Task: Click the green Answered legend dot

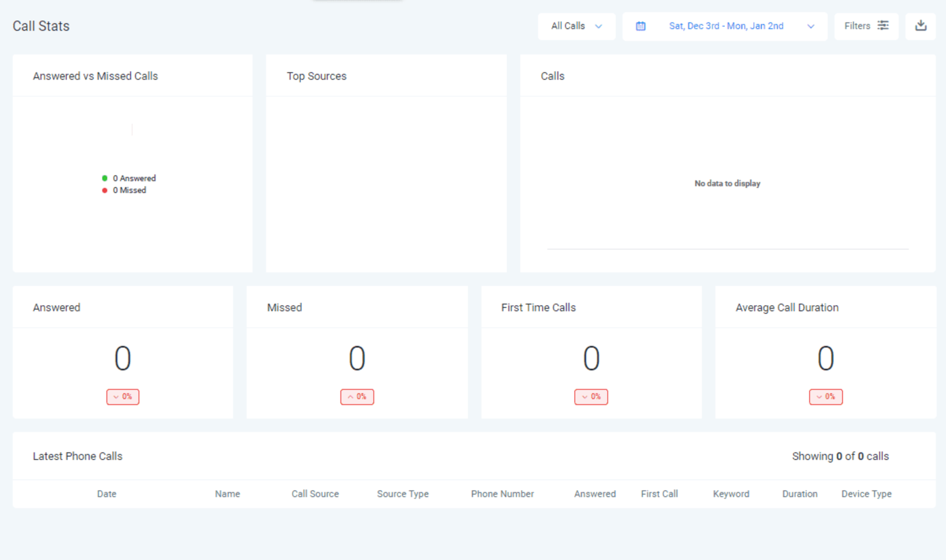Action: click(x=105, y=178)
